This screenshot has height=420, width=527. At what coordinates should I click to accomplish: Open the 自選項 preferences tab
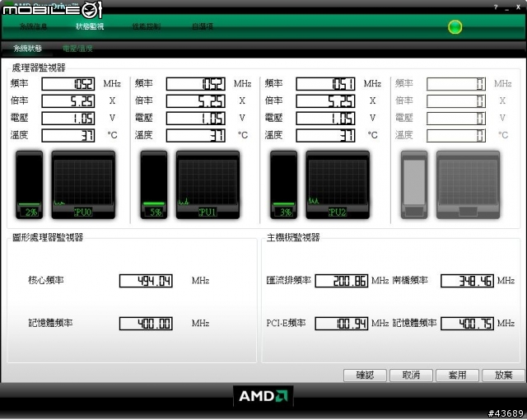coord(203,26)
